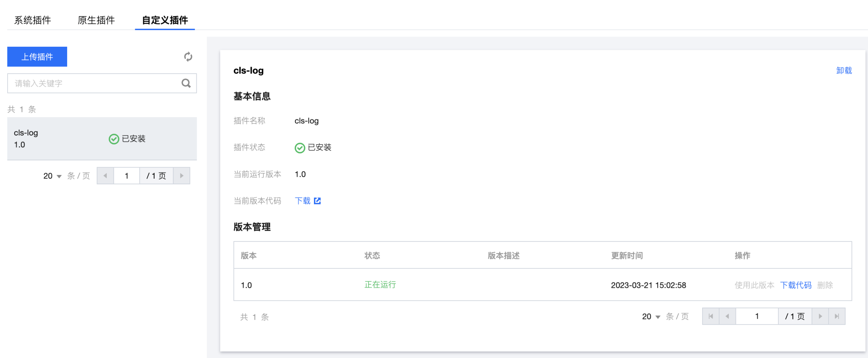Open the 20 条/页 dropdown under plugin list
This screenshot has width=868, height=358.
coord(52,176)
